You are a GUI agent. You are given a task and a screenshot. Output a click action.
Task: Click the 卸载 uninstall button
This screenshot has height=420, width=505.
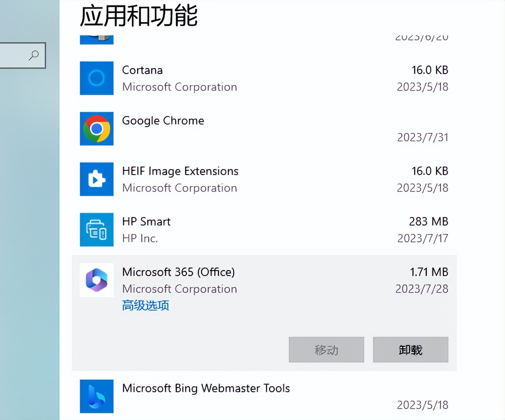click(410, 350)
